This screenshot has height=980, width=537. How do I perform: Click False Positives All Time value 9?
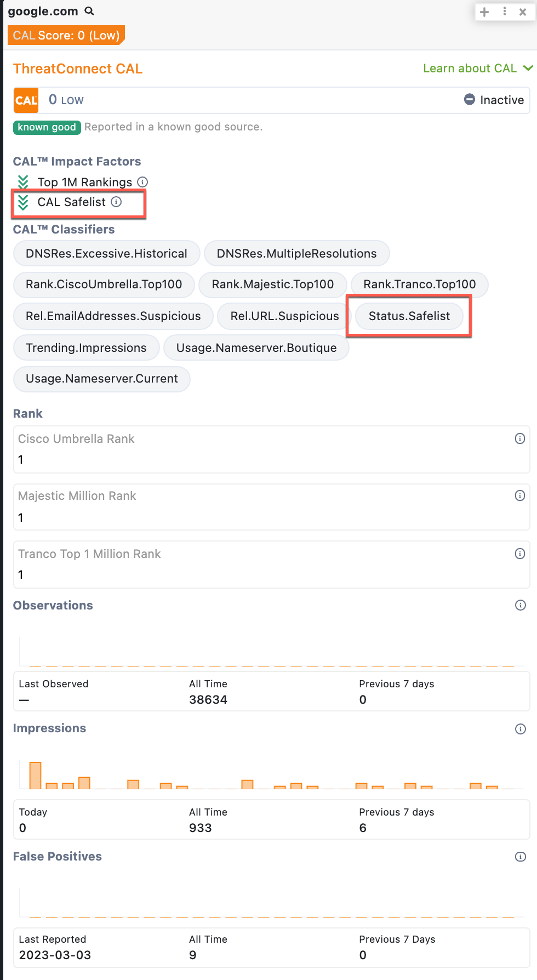click(193, 955)
